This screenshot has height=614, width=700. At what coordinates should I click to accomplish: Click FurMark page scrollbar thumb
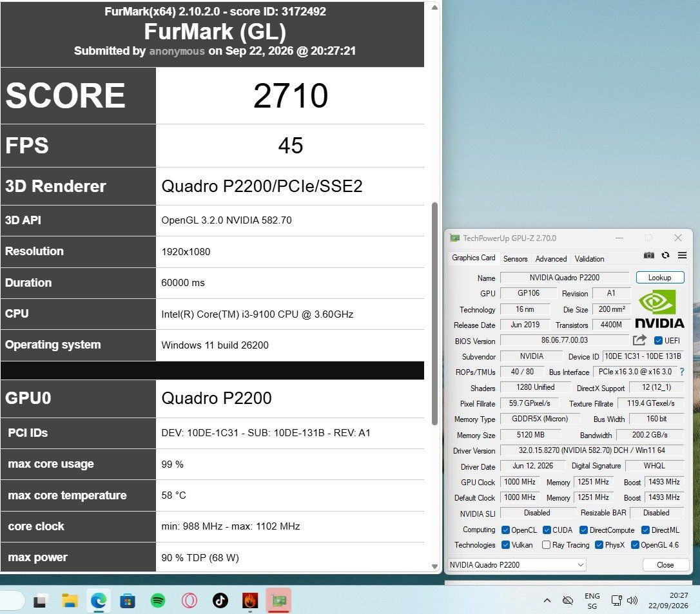pyautogui.click(x=434, y=314)
